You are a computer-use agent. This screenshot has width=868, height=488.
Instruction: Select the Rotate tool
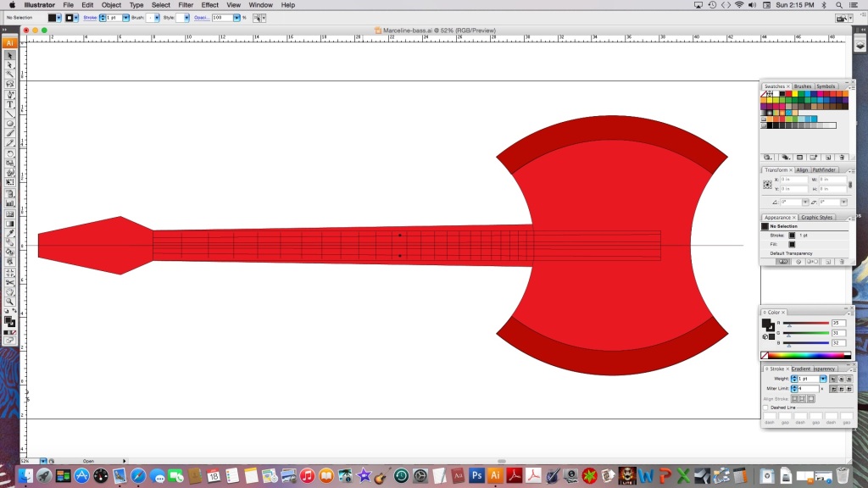[x=10, y=154]
